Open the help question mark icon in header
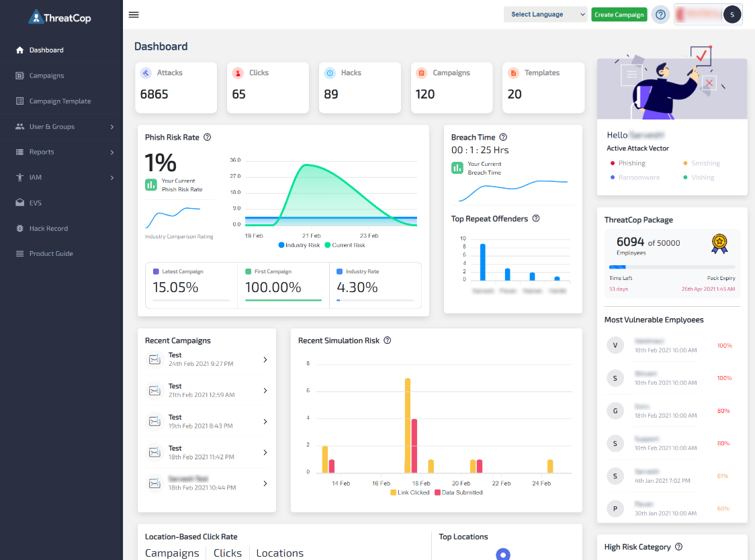Screen dimensions: 755x560 661,15
